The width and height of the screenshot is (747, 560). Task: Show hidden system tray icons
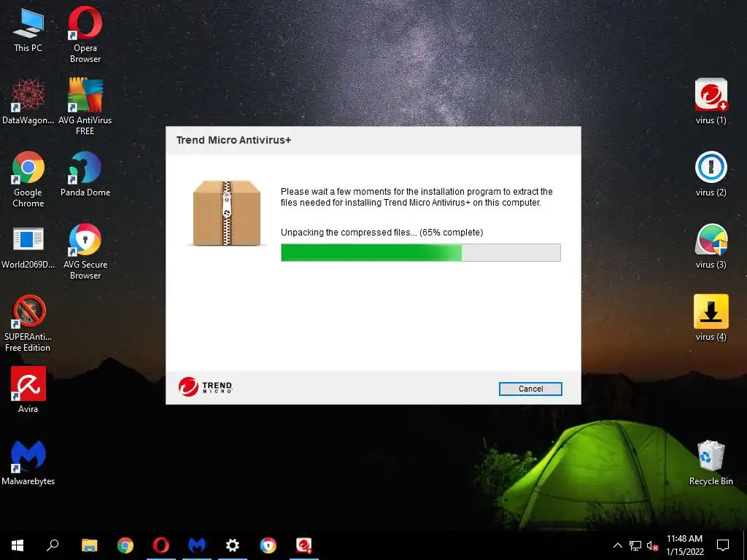point(617,545)
